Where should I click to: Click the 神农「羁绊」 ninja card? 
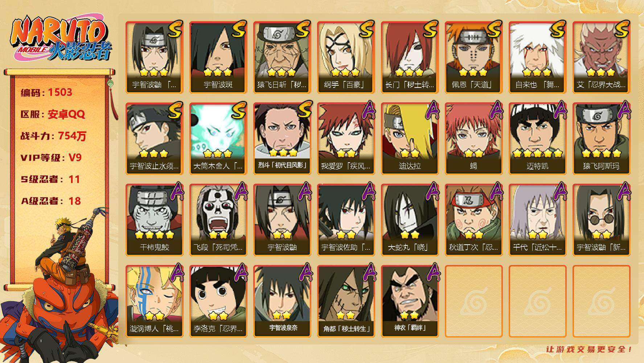point(410,301)
